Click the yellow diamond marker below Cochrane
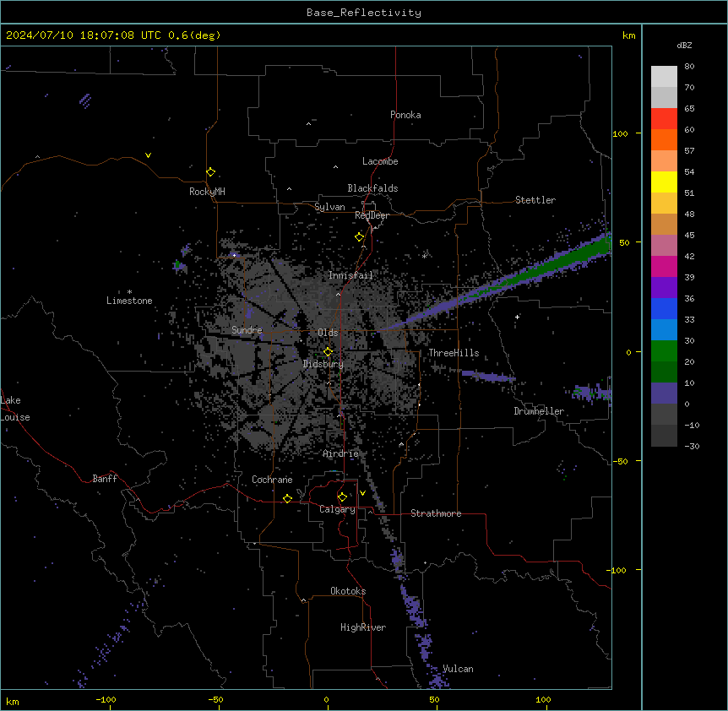This screenshot has height=711, width=728. pos(287,498)
